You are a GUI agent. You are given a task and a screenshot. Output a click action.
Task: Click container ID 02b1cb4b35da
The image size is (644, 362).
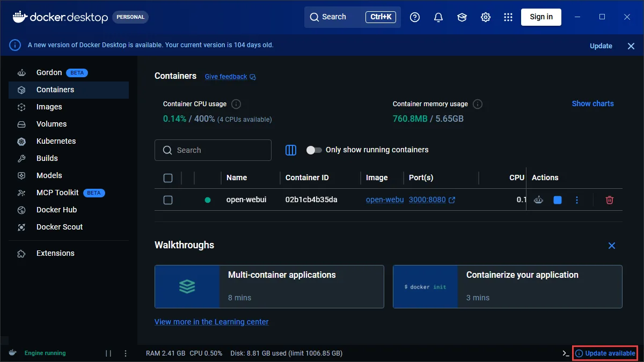coord(311,200)
